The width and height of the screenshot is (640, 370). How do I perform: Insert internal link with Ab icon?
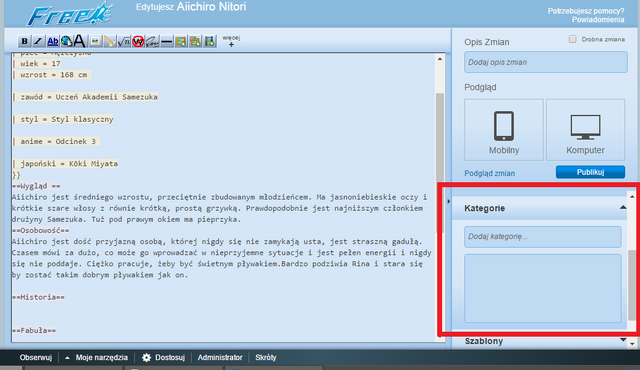[x=53, y=41]
